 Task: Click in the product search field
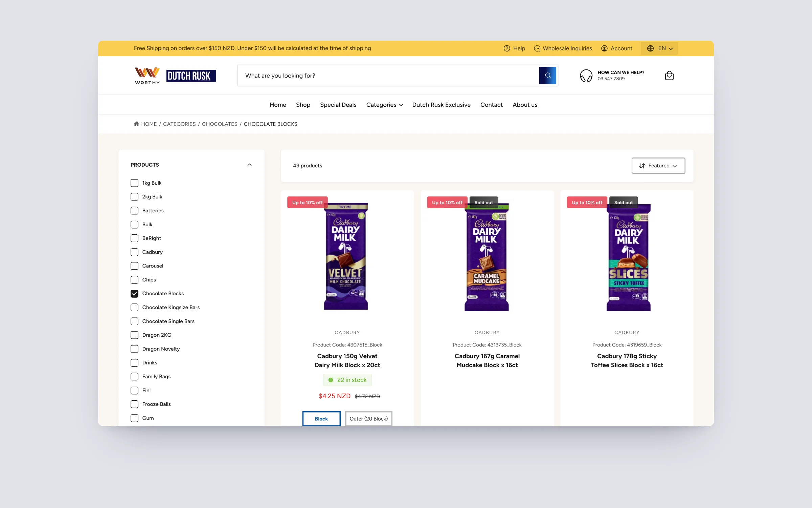click(388, 76)
